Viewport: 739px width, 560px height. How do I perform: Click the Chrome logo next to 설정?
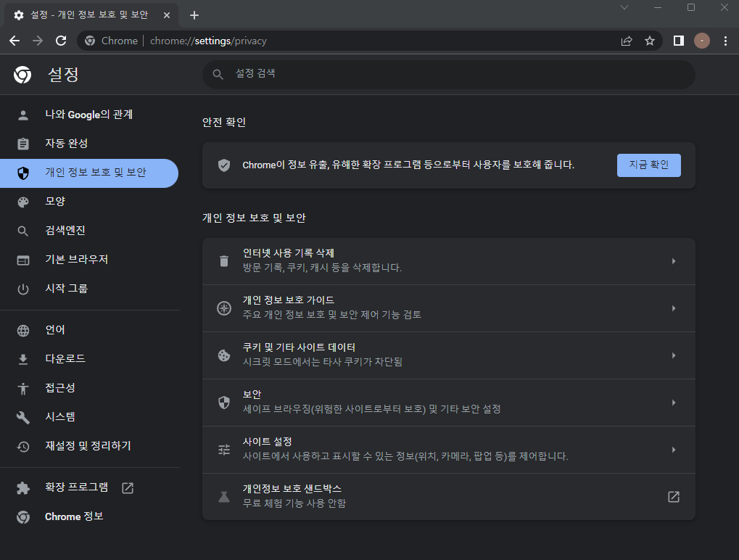pos(22,75)
